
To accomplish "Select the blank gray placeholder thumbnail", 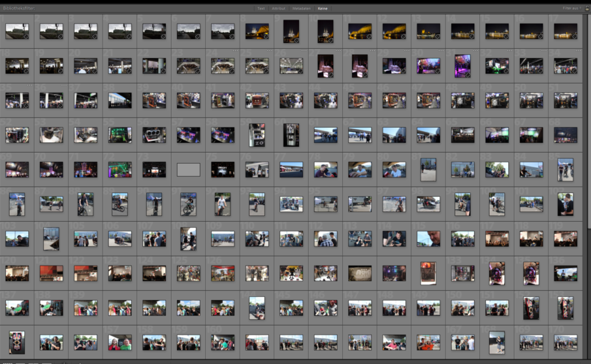I will coord(188,170).
